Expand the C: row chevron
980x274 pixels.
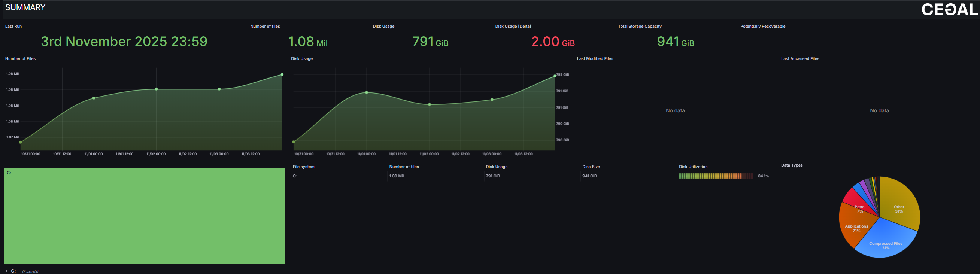click(x=6, y=271)
